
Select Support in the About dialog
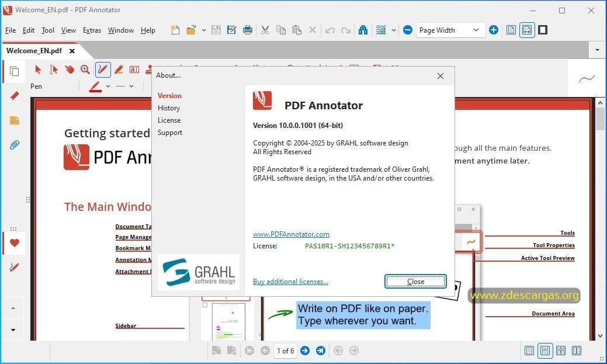pyautogui.click(x=170, y=133)
